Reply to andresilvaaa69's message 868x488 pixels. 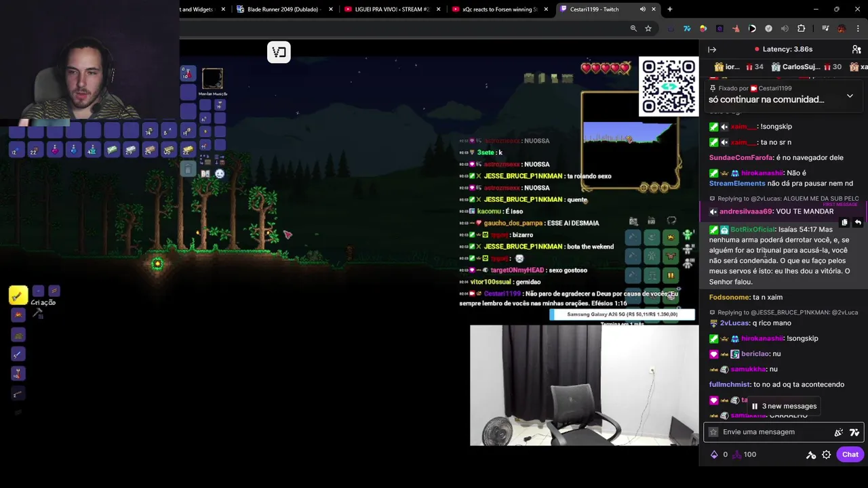pos(858,222)
